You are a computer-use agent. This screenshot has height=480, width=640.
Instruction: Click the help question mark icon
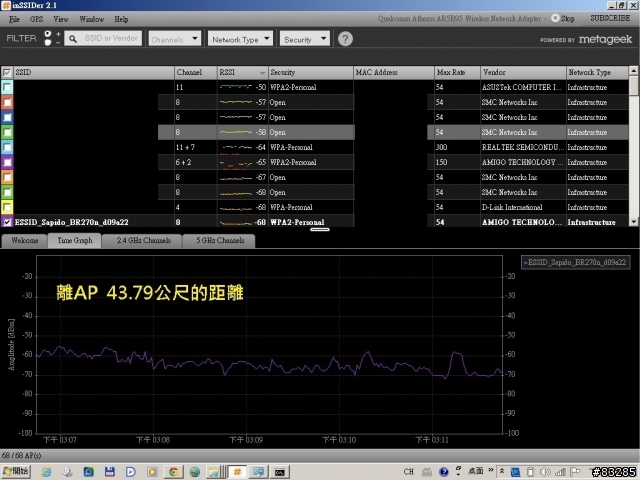(345, 39)
